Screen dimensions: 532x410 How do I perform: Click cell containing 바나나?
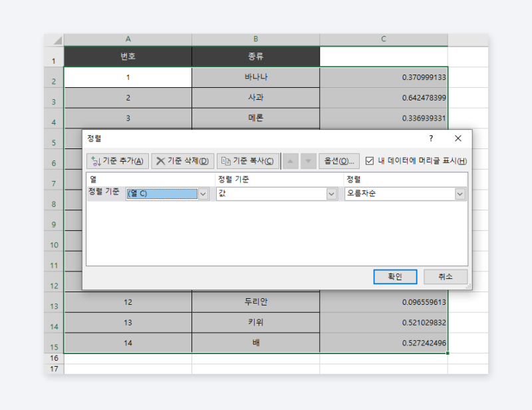click(x=255, y=77)
